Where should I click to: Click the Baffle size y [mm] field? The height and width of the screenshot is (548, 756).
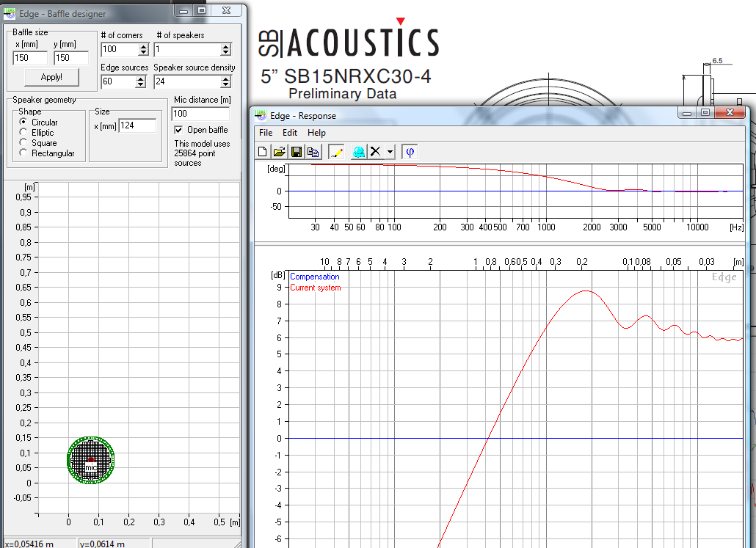pos(71,58)
